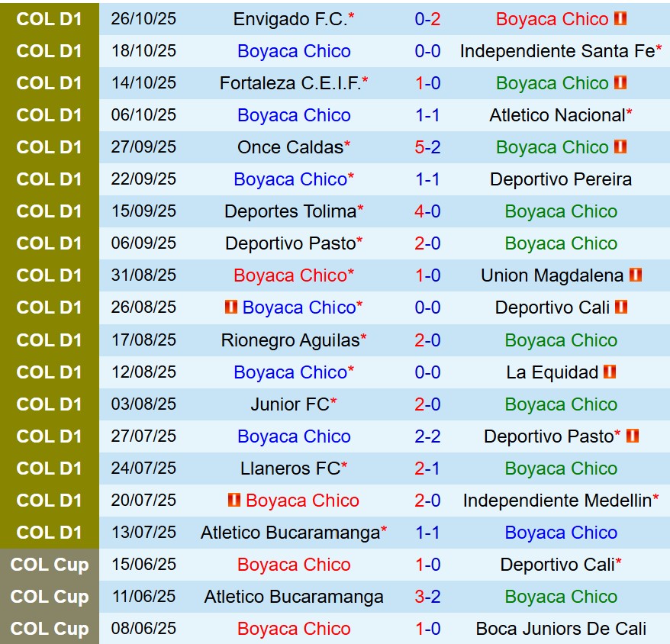Click red card icon in the Envigado F.C. match row
Screen dimensions: 670x644
tap(620, 19)
